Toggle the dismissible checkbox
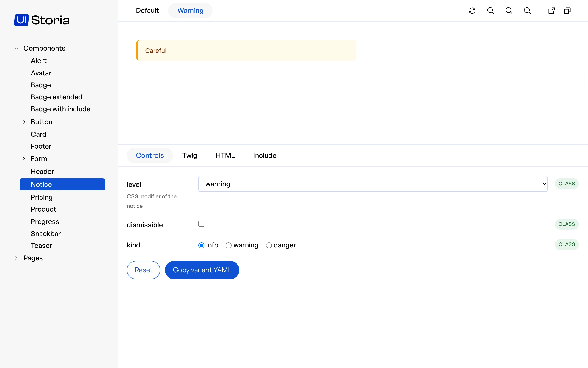 tap(201, 224)
